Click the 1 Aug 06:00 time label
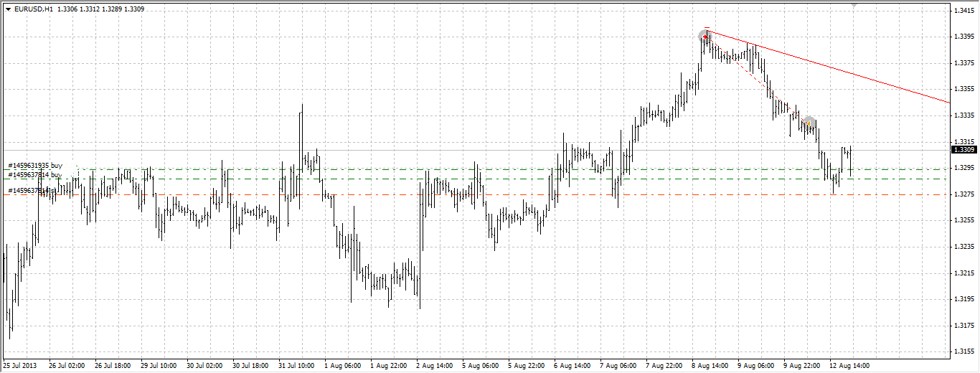The width and height of the screenshot is (980, 373). [342, 365]
